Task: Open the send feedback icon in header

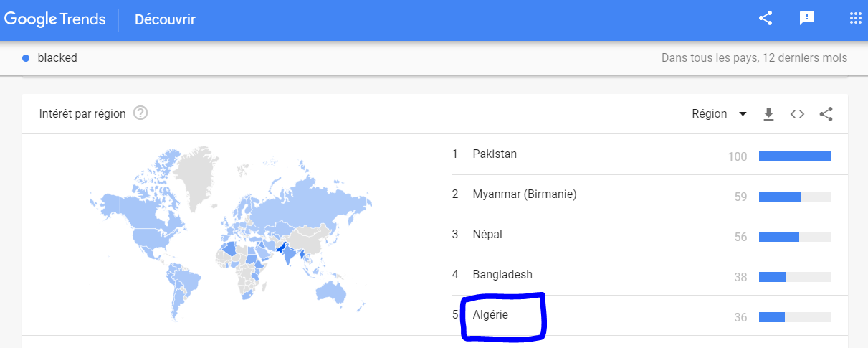Action: [x=807, y=19]
